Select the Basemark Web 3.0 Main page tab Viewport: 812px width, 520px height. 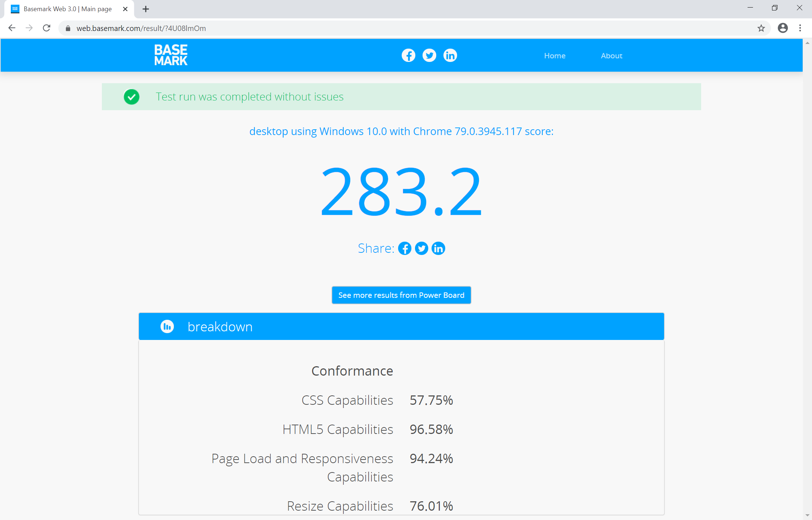click(69, 9)
